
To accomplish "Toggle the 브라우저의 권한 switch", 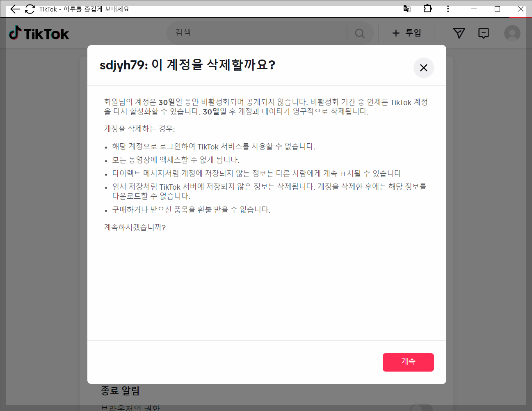I will [421, 407].
